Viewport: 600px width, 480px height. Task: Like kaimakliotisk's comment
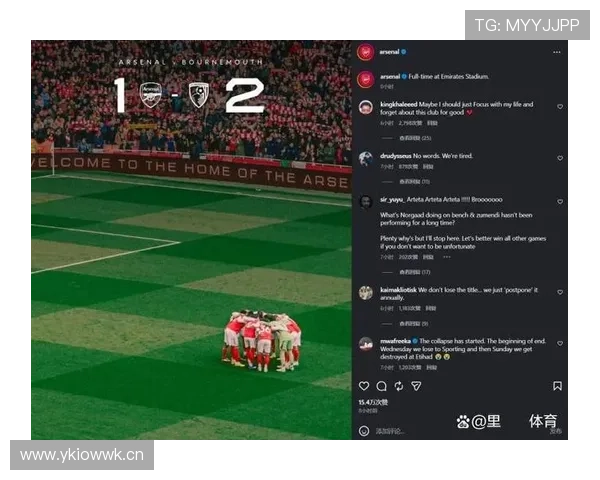[560, 292]
